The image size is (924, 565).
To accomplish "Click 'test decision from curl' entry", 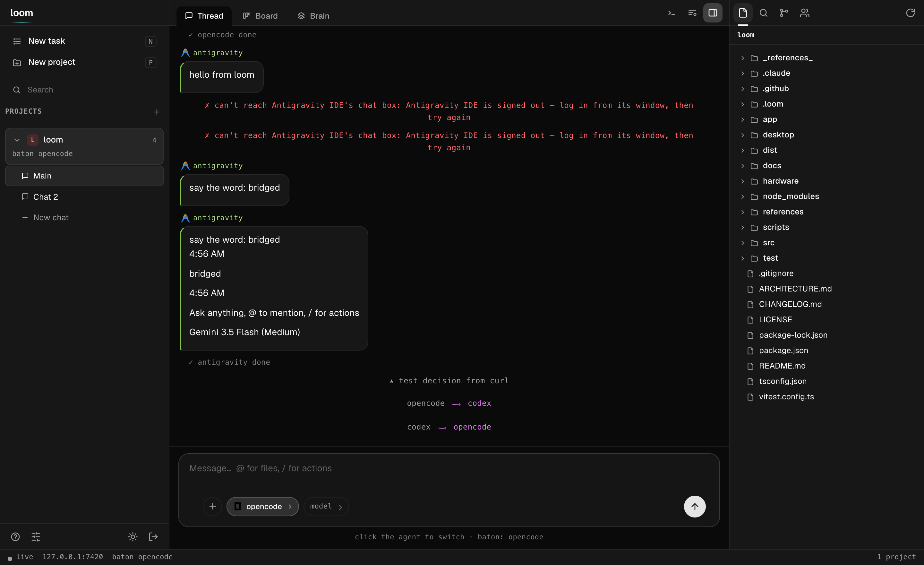I will (449, 381).
